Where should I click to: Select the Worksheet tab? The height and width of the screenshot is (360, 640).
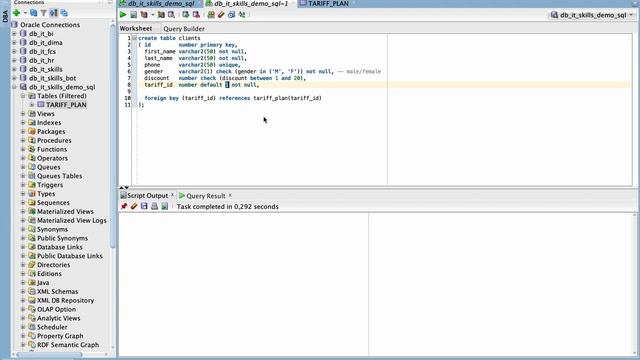pyautogui.click(x=136, y=29)
